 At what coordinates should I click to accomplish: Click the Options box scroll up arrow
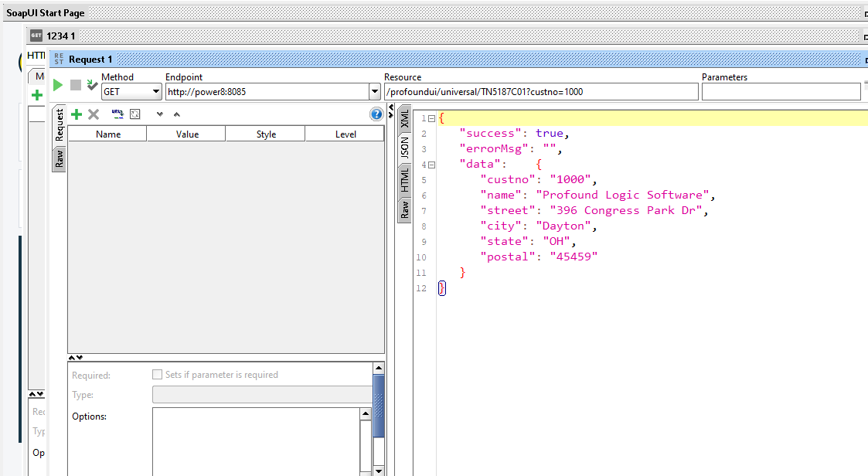point(366,413)
